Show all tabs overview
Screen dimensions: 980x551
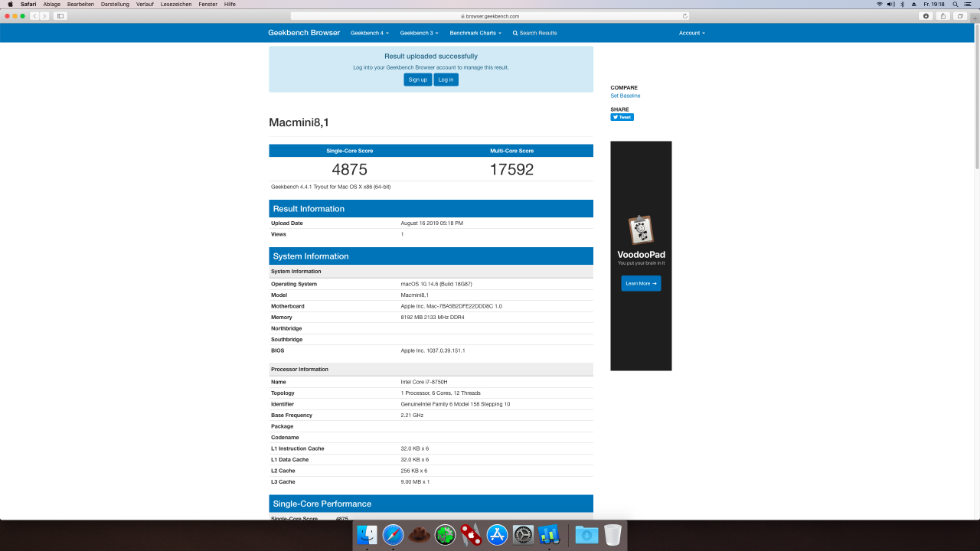(x=960, y=15)
